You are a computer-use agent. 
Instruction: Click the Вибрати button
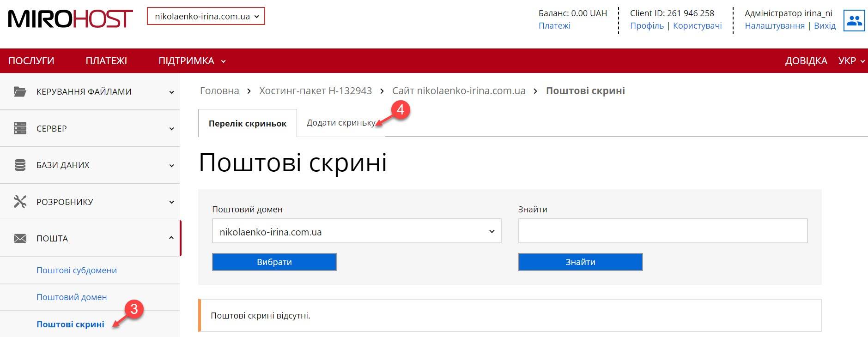click(x=274, y=262)
